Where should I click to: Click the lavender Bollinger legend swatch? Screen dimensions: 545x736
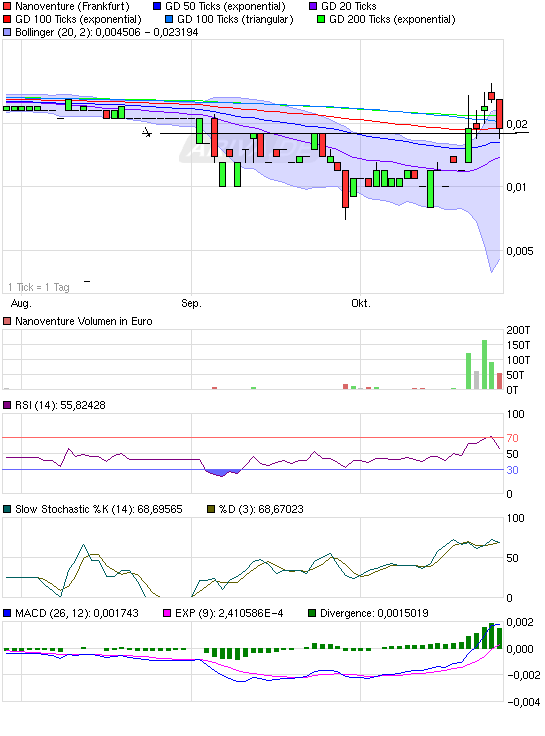7,32
